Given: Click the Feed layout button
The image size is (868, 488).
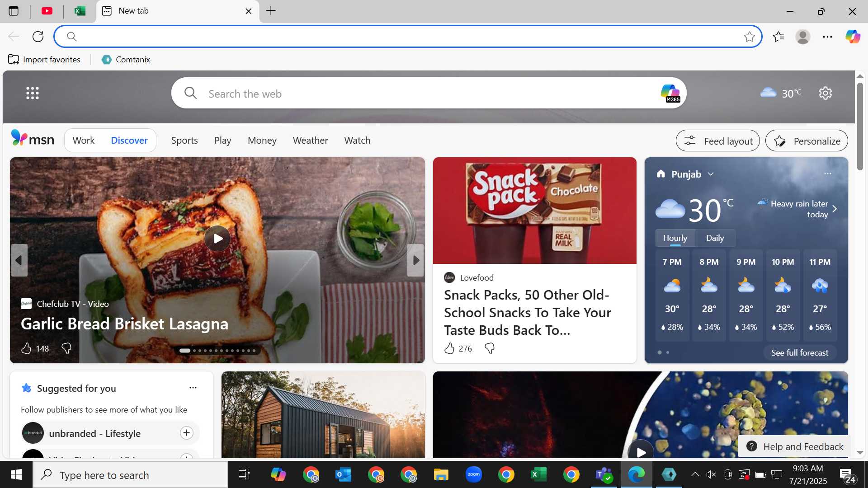Looking at the screenshot, I should (x=717, y=141).
